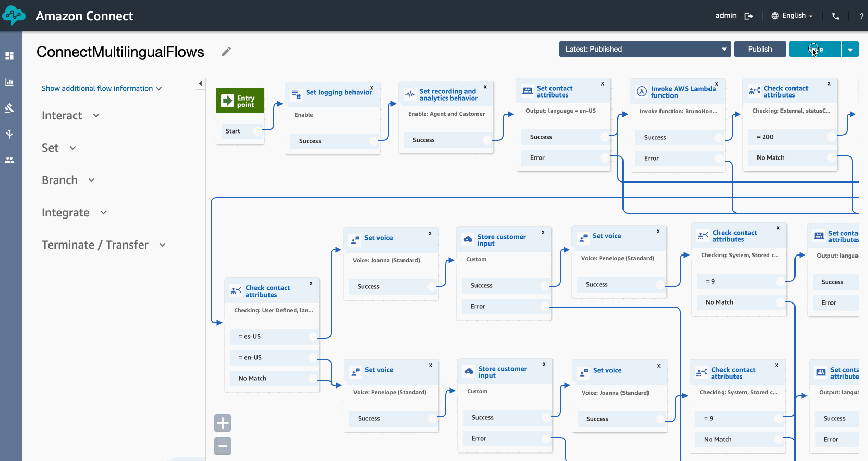Screen dimensions: 868x461
Task: Click Error connector of Invoke AWS Lambda block
Action: pos(719,158)
